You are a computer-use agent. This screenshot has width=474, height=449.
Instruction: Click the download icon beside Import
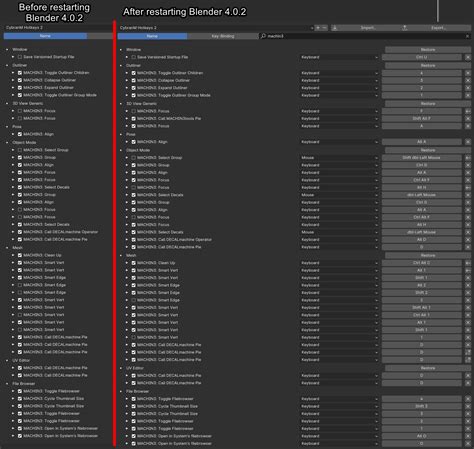pyautogui.click(x=335, y=28)
